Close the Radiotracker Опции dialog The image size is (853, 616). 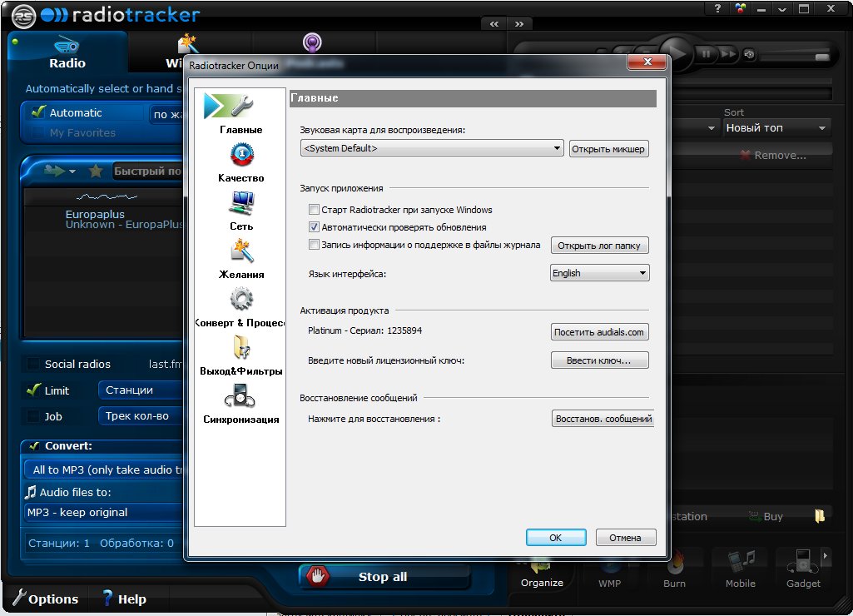[647, 62]
